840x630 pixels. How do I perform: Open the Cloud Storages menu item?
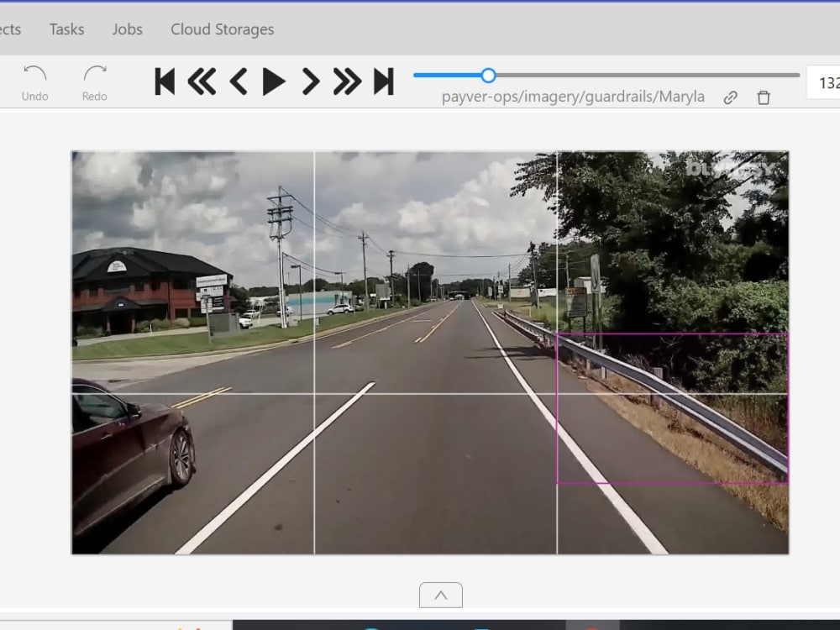223,29
